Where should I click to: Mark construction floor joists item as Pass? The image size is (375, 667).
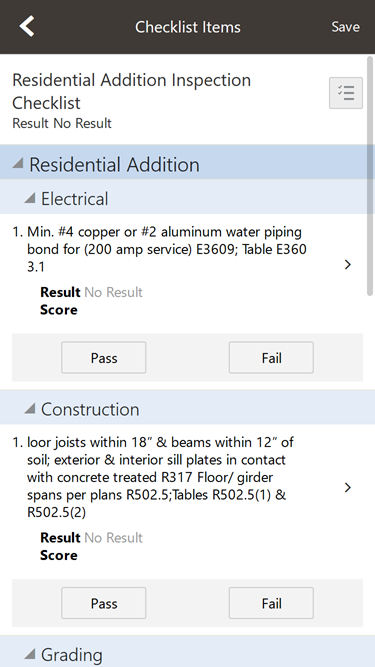[104, 603]
